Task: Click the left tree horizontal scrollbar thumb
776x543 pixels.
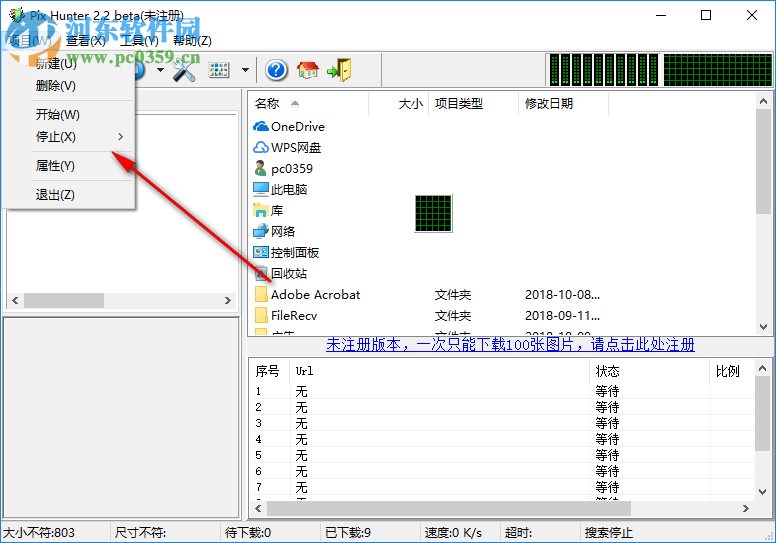Action: click(x=64, y=300)
